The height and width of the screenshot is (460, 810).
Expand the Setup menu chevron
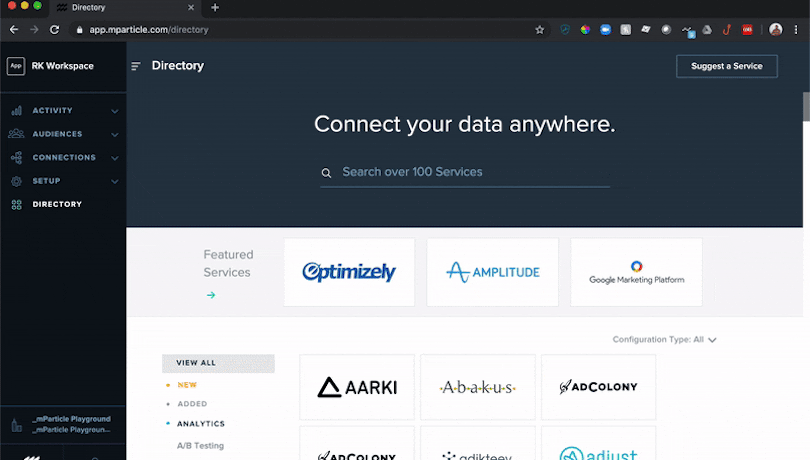coord(115,181)
